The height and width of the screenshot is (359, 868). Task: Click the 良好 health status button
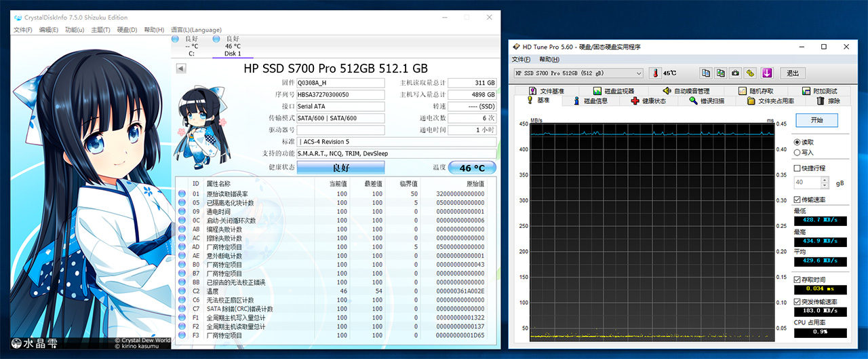(x=340, y=167)
